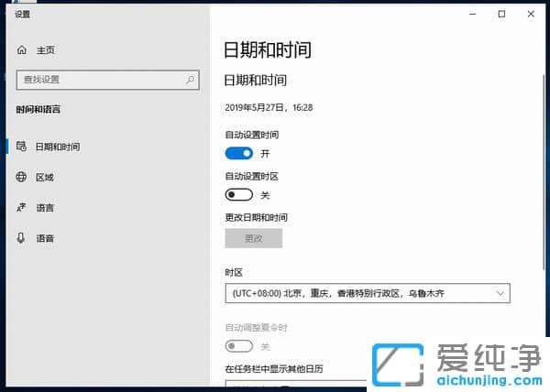550x392 pixels.
Task: Select the 语言 character icon
Action: point(21,207)
